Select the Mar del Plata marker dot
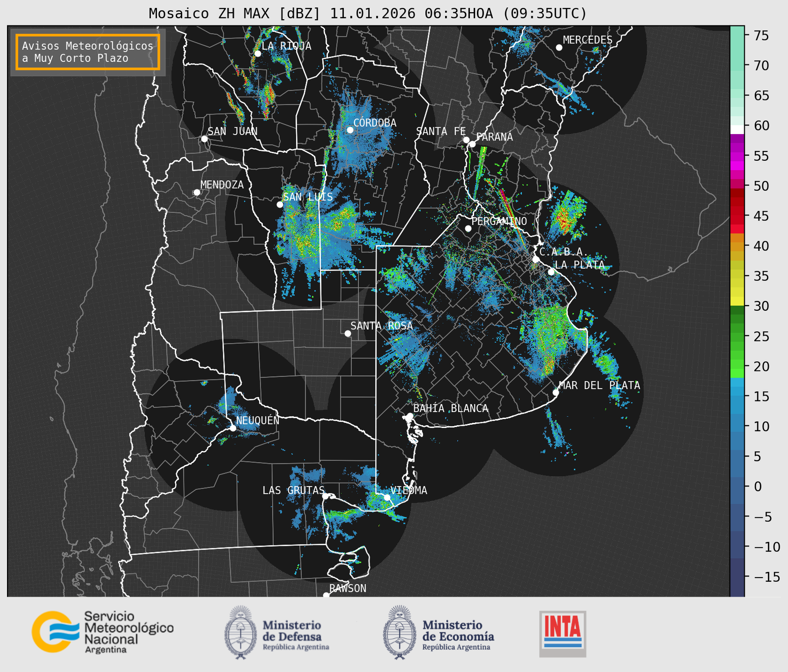This screenshot has height=672, width=788. (555, 393)
